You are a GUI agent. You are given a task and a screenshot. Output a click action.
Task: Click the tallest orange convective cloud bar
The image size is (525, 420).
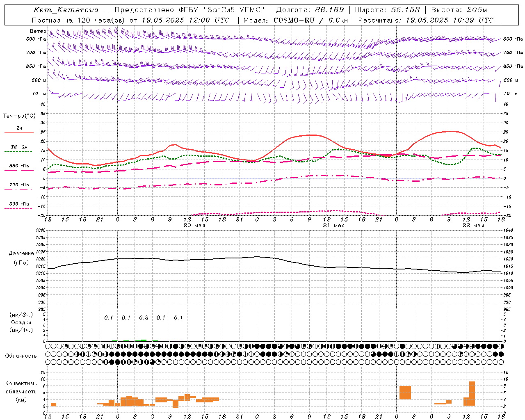pos(472,394)
